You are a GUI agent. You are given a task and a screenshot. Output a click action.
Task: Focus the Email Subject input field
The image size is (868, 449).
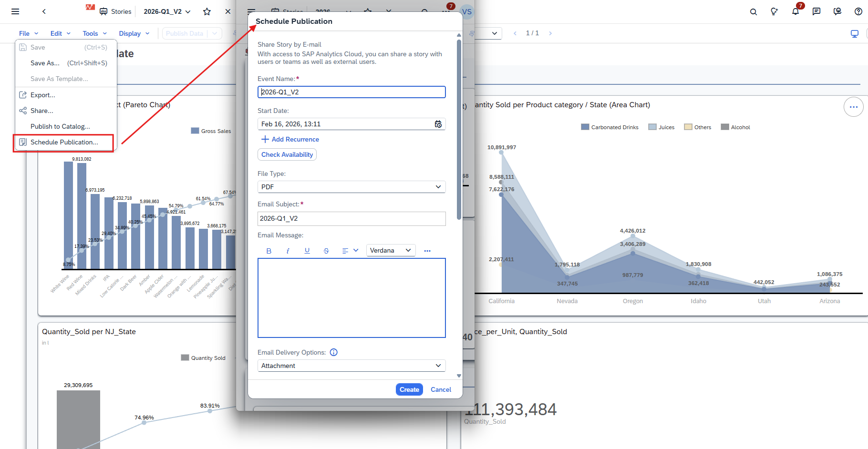351,218
